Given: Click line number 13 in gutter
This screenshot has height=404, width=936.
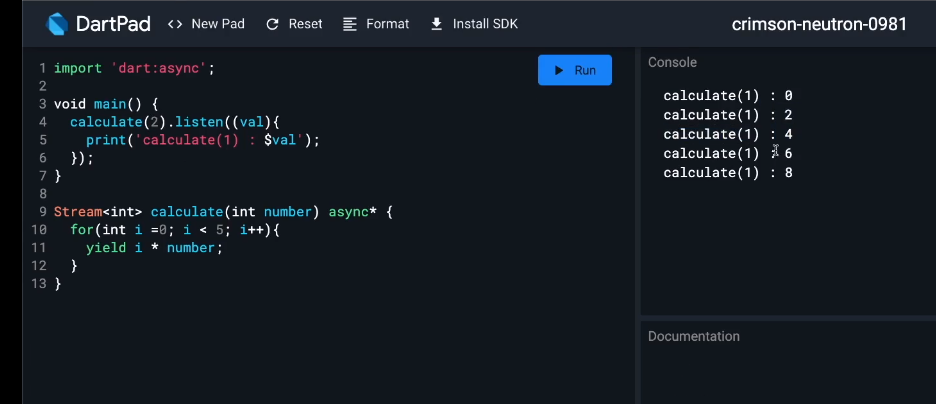Looking at the screenshot, I should [39, 283].
